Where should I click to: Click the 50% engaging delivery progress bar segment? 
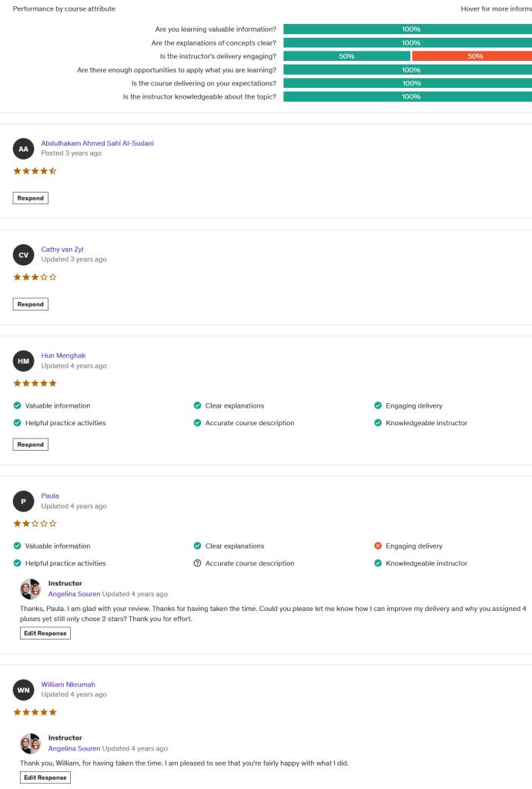tap(471, 55)
